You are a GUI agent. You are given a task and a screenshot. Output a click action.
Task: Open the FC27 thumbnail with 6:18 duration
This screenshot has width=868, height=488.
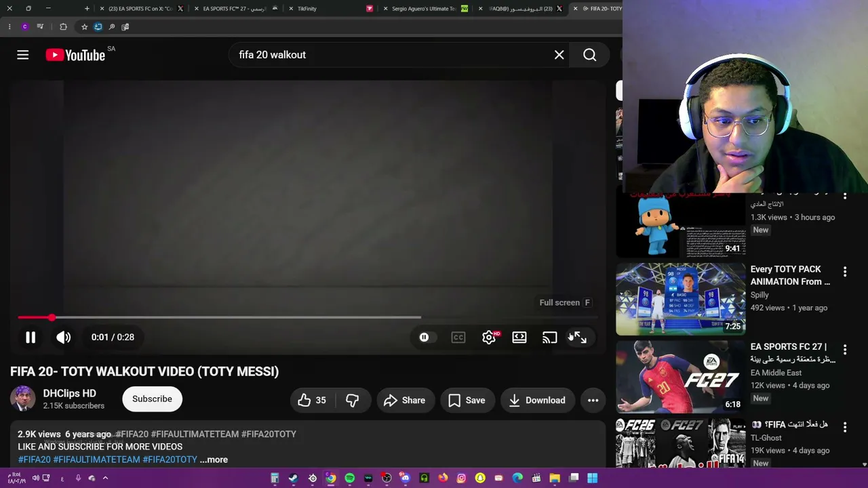pyautogui.click(x=680, y=377)
